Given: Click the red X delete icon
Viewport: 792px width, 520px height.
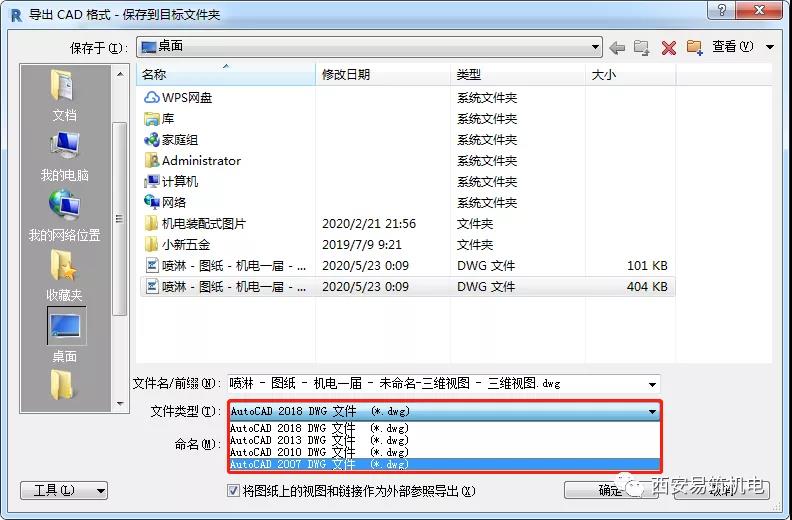Looking at the screenshot, I should [x=668, y=48].
